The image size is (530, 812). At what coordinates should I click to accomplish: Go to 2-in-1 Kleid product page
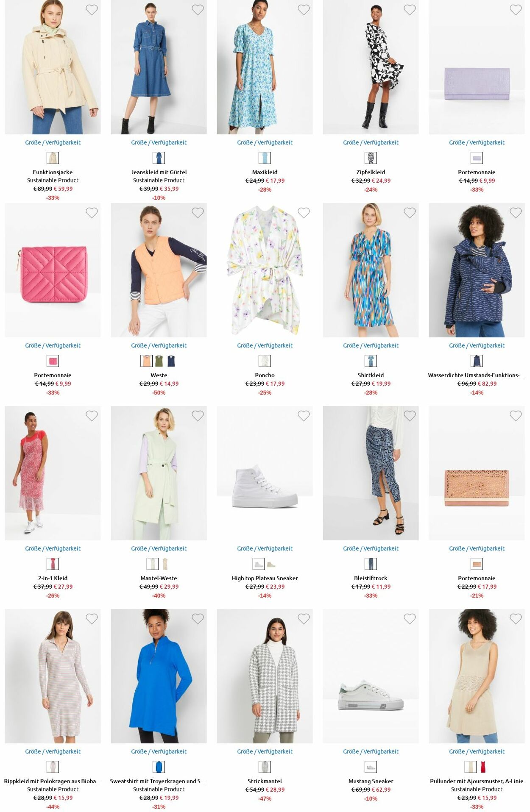53,578
